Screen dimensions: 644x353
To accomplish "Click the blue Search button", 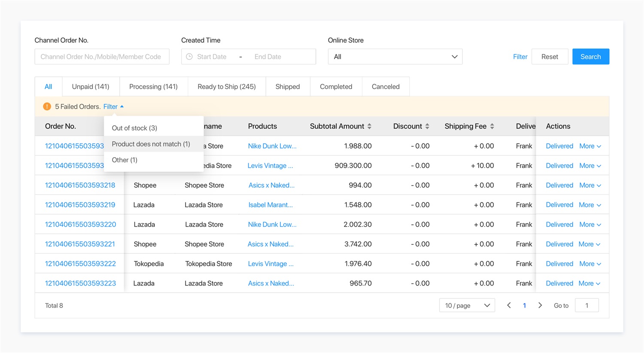I will point(591,57).
